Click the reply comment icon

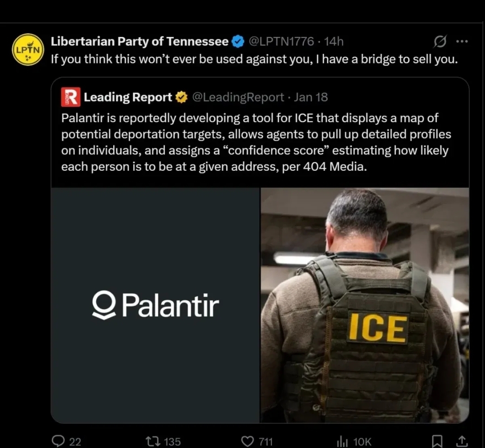(x=58, y=441)
